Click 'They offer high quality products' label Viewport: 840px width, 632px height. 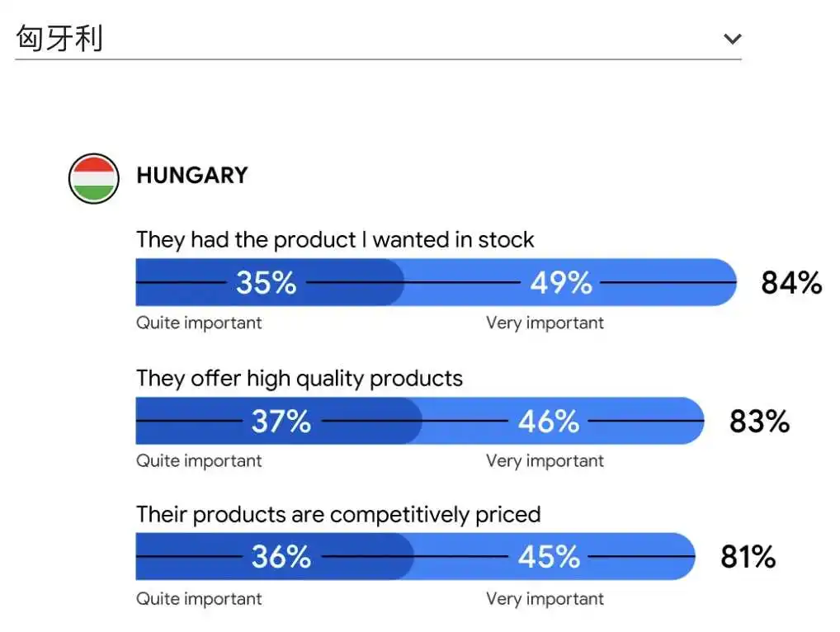300,378
